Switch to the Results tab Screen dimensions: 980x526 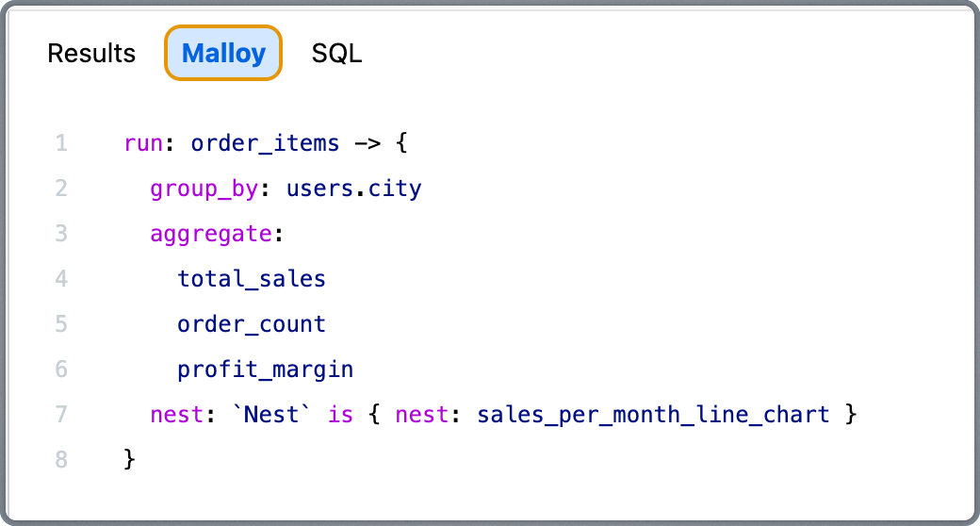point(91,54)
